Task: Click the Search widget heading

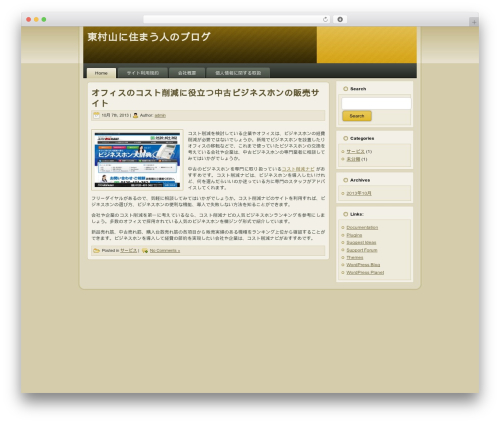Action: point(358,89)
